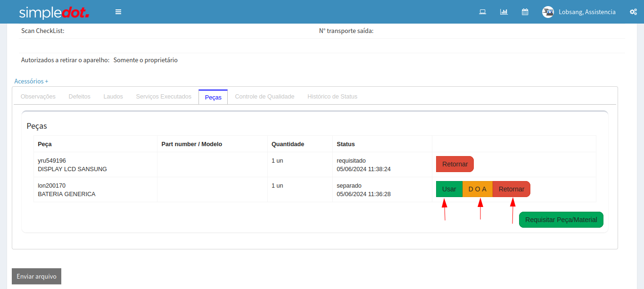Viewport: 644px width, 289px height.
Task: Open the bar chart reports icon
Action: [x=504, y=12]
